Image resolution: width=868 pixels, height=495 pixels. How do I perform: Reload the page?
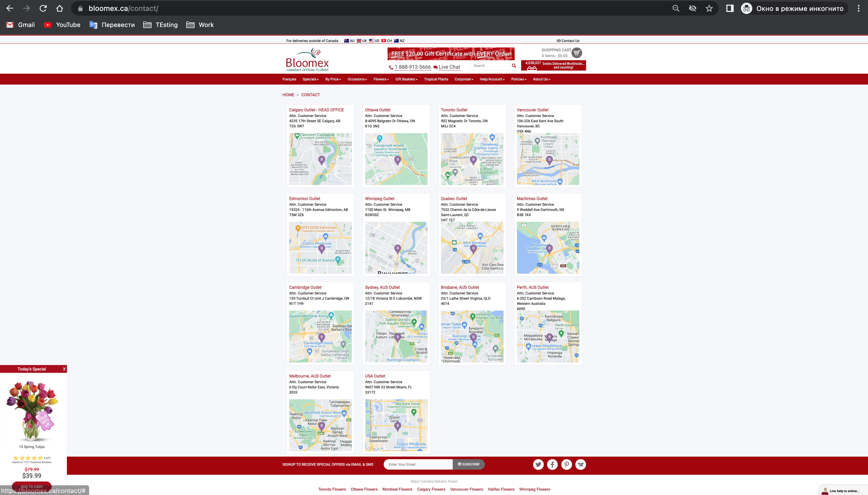tap(43, 9)
